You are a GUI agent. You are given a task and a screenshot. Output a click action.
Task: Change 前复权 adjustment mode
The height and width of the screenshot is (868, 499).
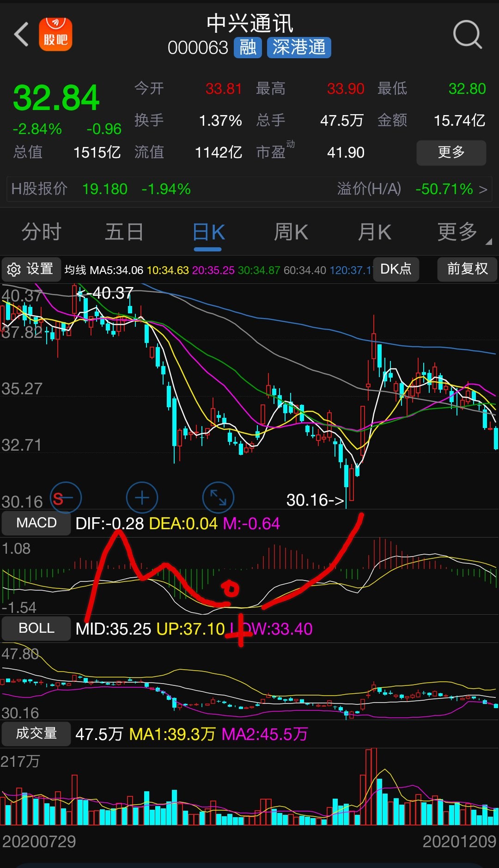coord(467,269)
